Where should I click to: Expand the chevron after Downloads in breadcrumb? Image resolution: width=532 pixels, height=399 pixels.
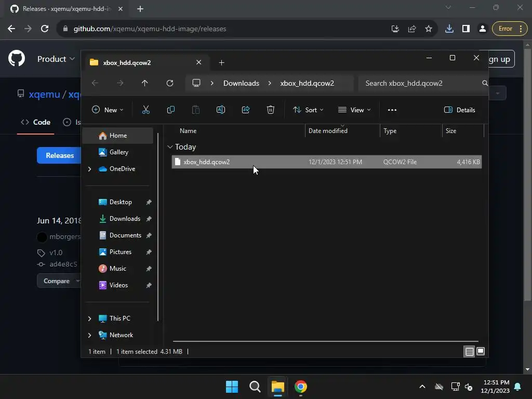(x=270, y=83)
